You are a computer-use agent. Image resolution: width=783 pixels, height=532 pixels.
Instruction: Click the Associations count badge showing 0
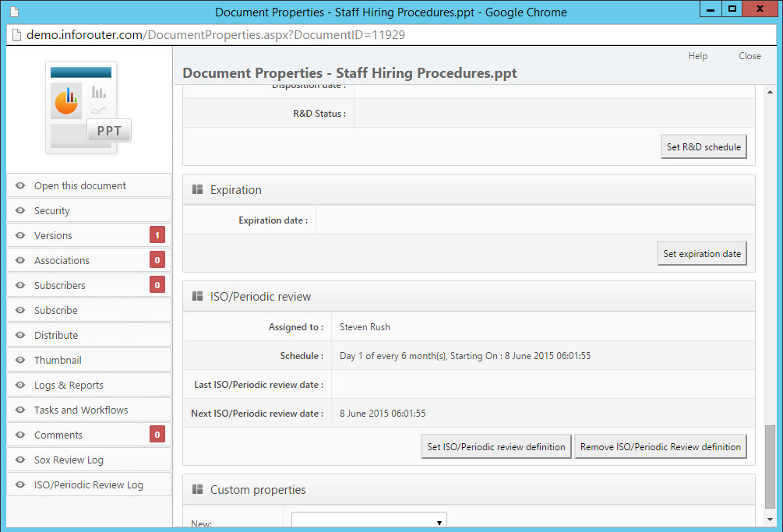[x=157, y=260]
